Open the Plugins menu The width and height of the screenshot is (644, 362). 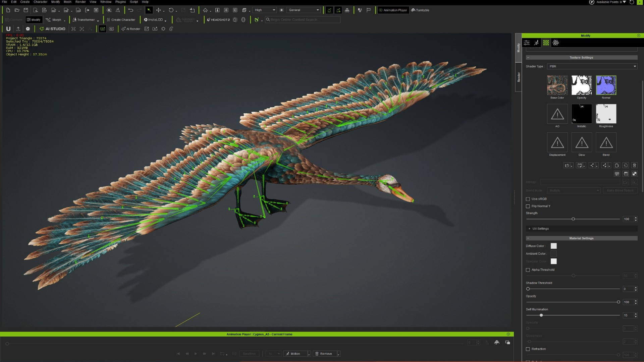click(120, 2)
